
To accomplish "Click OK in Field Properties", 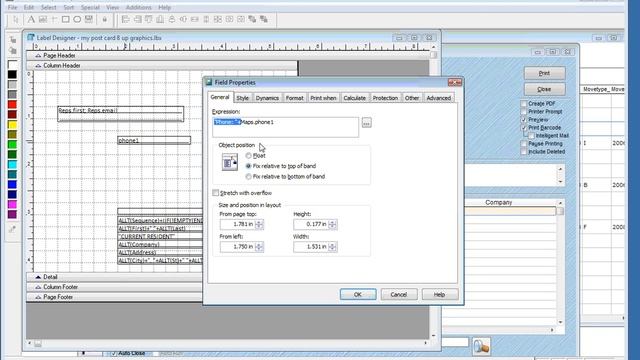I will point(358,294).
